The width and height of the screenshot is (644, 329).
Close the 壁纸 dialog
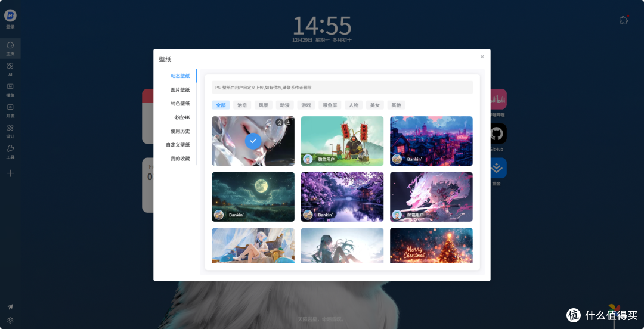pos(482,57)
